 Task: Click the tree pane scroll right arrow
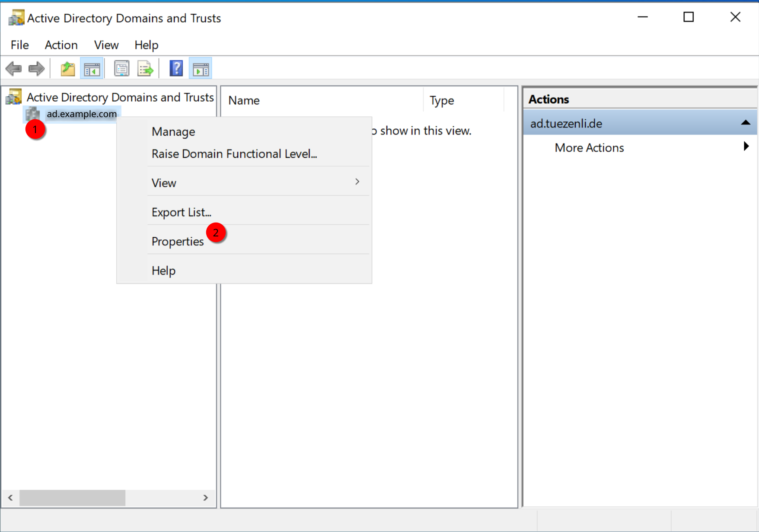(205, 498)
